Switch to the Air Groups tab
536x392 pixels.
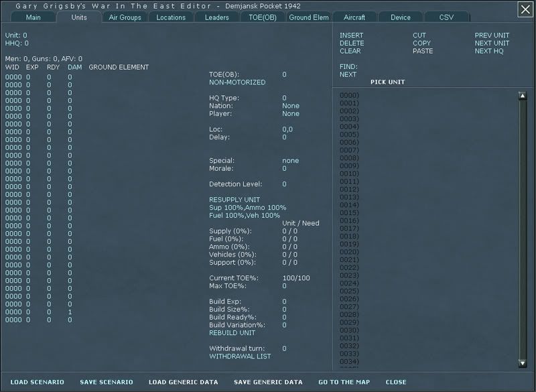[x=125, y=17]
